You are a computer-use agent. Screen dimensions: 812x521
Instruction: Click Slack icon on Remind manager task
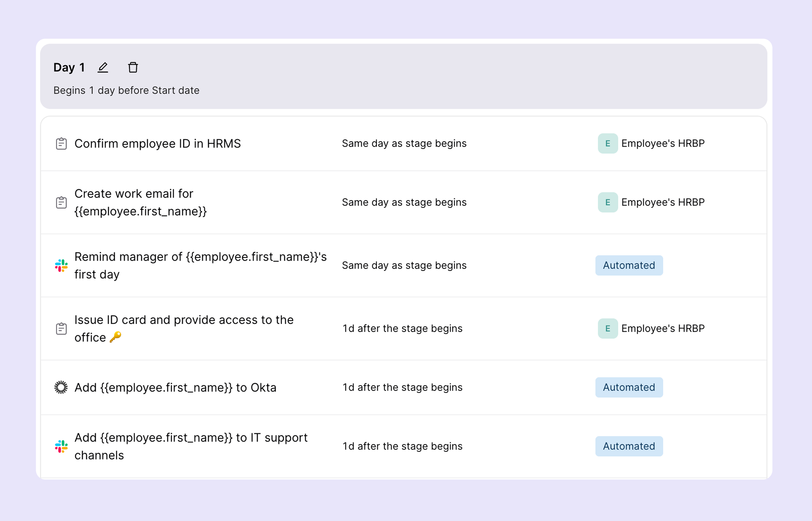click(x=61, y=265)
